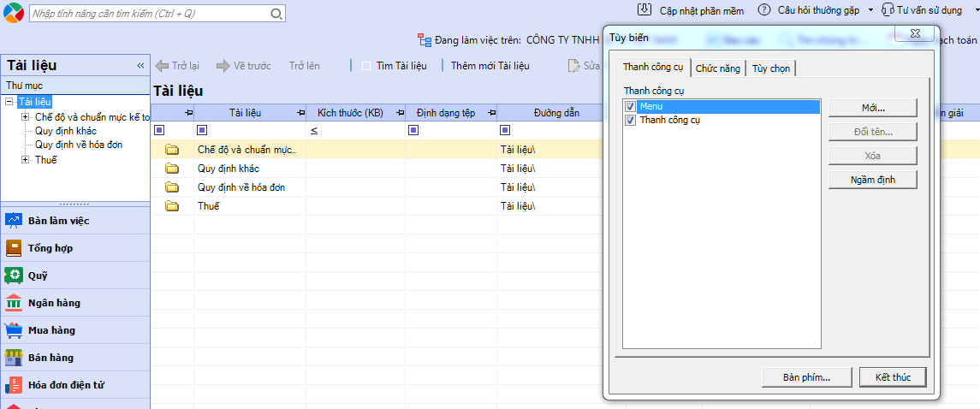
Task: Click the Bán hàng store icon
Action: (13, 358)
